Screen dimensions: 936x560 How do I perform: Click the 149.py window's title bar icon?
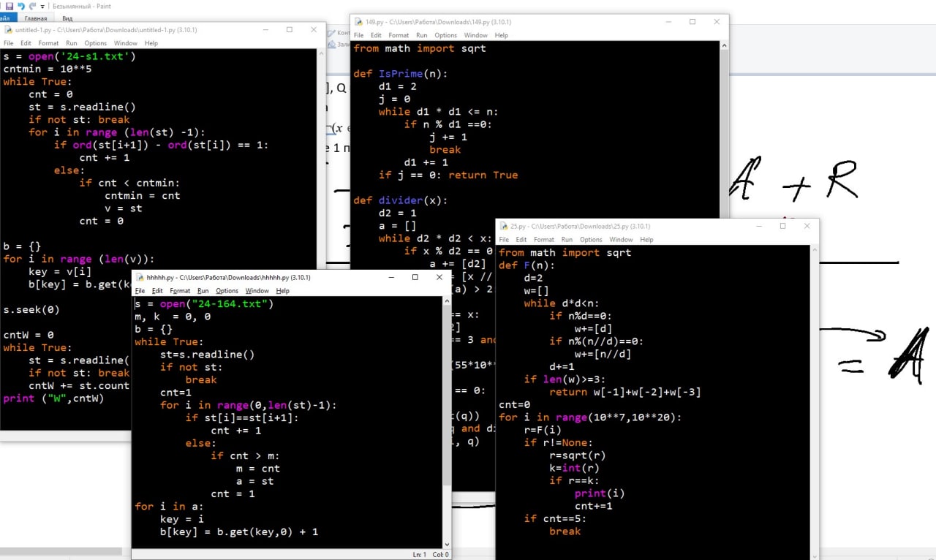coord(358,22)
